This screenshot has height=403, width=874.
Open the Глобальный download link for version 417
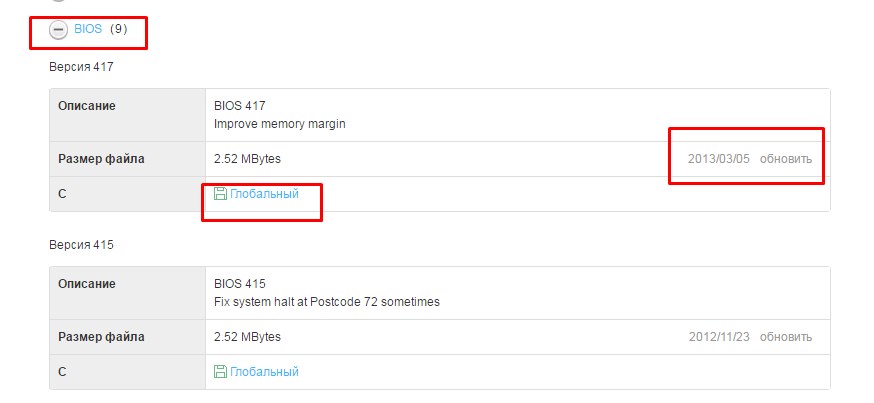(x=264, y=193)
